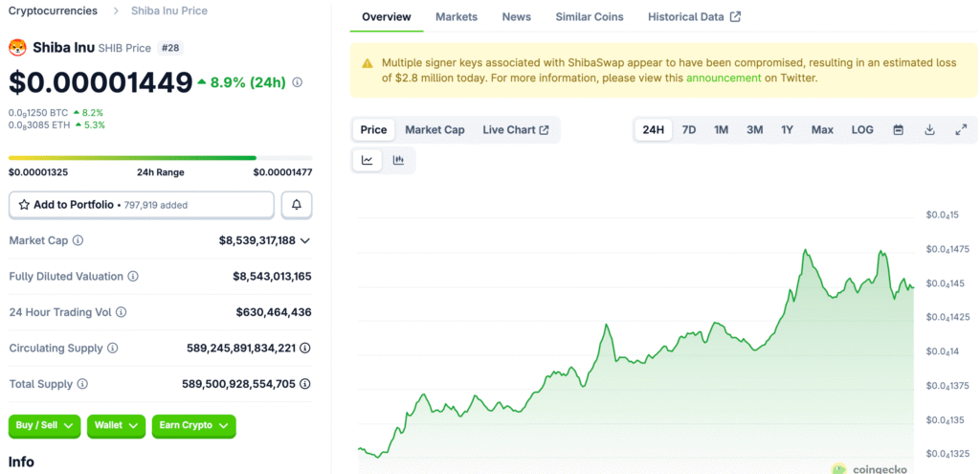Click the download chart data icon
The height and width of the screenshot is (474, 980).
[929, 129]
